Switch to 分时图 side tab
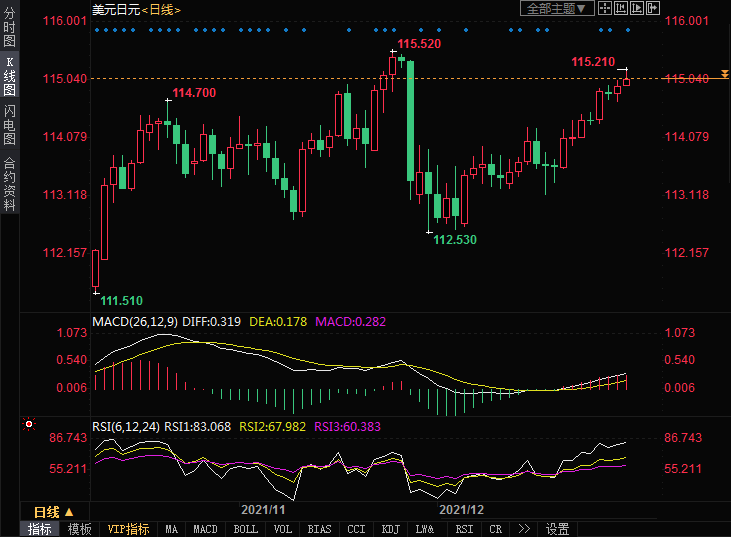 click(x=9, y=29)
